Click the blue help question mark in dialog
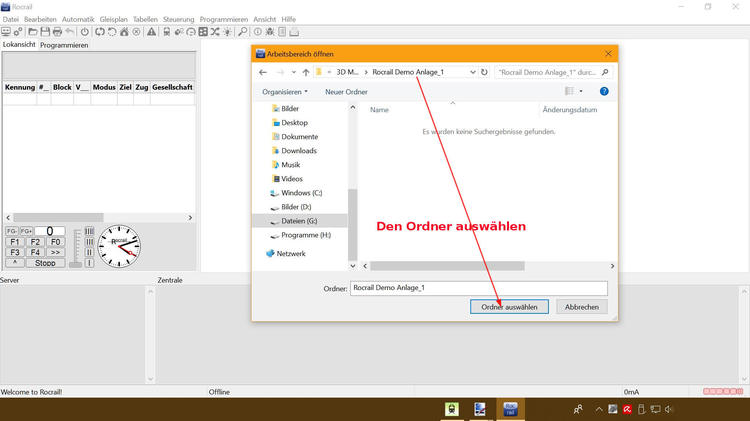 tap(604, 91)
